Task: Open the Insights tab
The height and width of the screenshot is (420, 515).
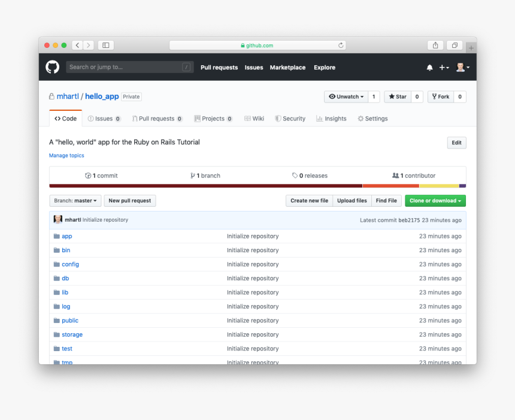Action: [331, 119]
